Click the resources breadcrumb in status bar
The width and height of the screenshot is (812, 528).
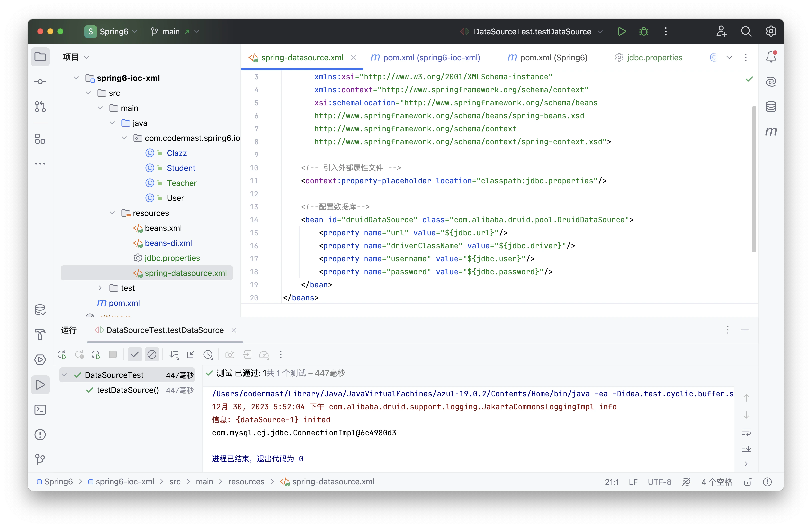(x=246, y=481)
